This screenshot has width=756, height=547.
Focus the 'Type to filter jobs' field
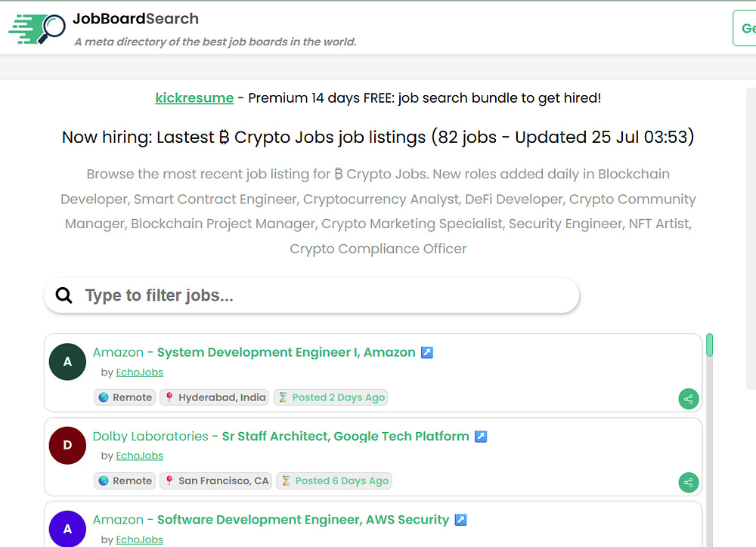click(x=325, y=295)
